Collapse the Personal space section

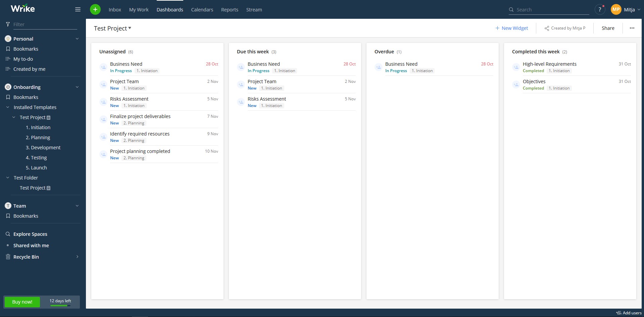[77, 39]
